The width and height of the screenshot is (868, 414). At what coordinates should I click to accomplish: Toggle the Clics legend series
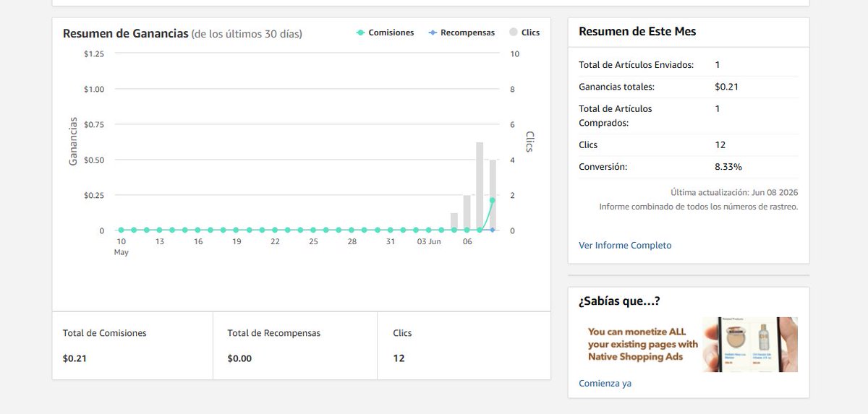pyautogui.click(x=524, y=33)
